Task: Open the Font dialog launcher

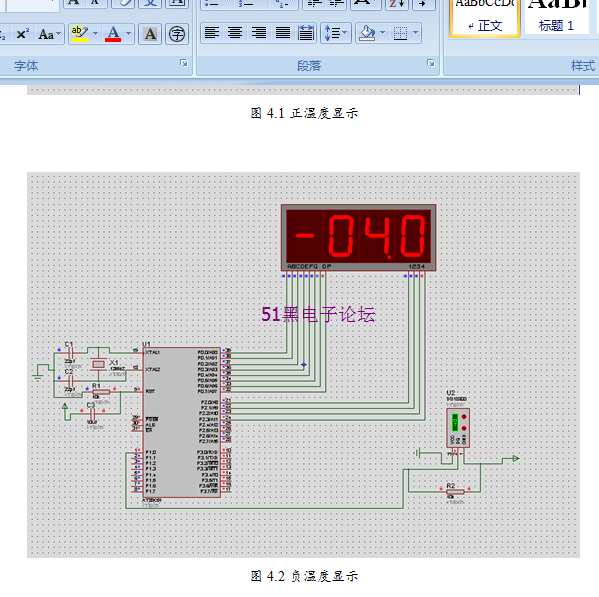Action: (x=184, y=63)
